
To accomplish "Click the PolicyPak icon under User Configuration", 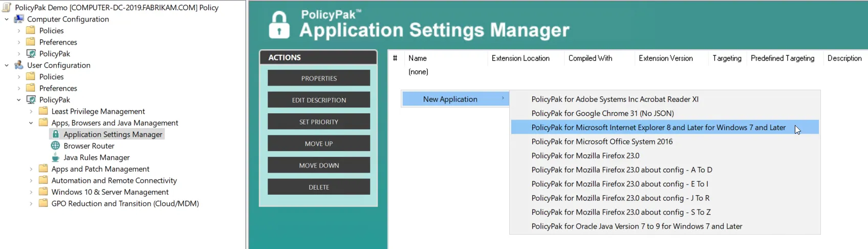I will point(31,99).
